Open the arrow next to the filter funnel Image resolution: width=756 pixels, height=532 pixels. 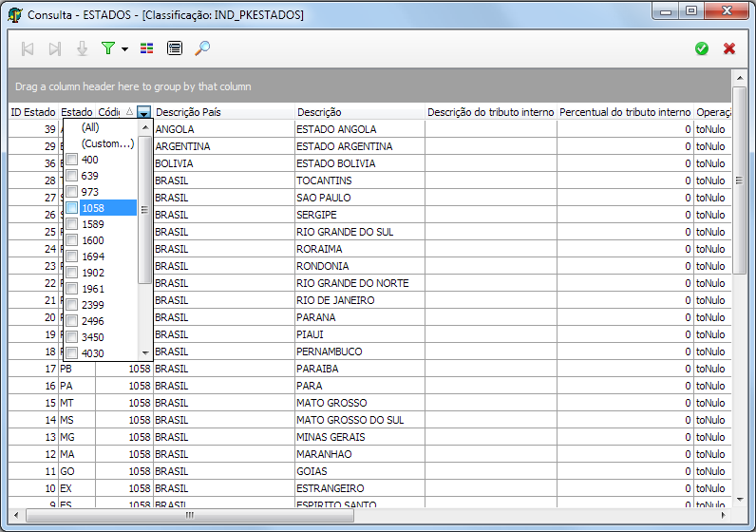pos(124,49)
